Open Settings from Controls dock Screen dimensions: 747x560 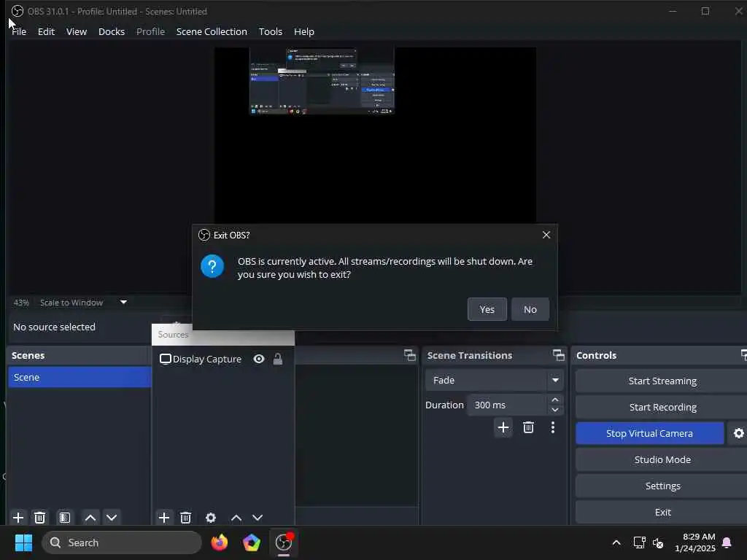click(x=662, y=486)
